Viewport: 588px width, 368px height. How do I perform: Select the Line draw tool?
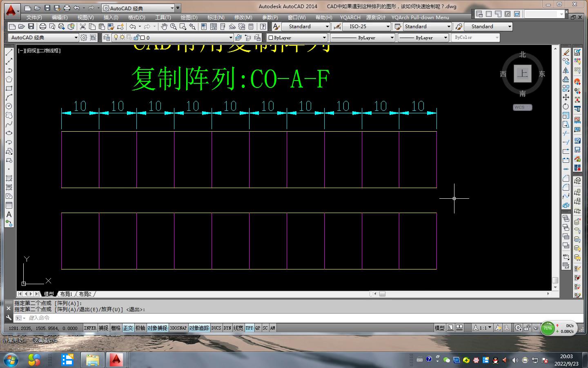[9, 52]
